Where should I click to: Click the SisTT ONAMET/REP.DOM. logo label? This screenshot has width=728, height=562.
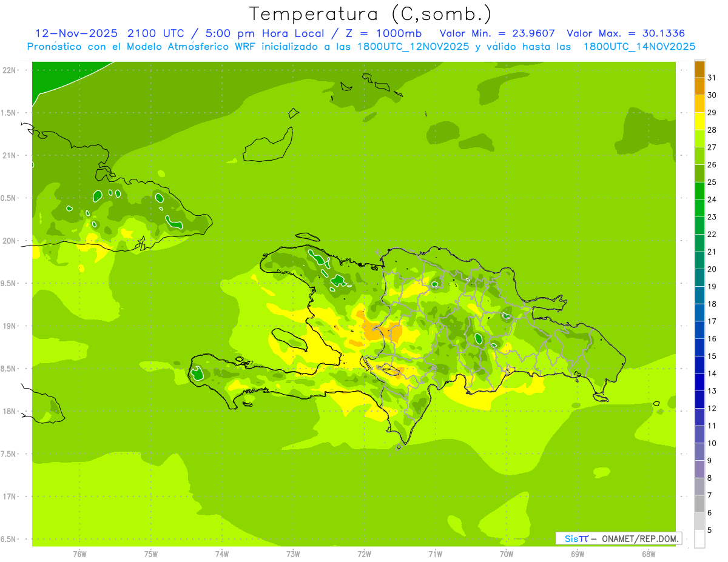click(x=618, y=538)
